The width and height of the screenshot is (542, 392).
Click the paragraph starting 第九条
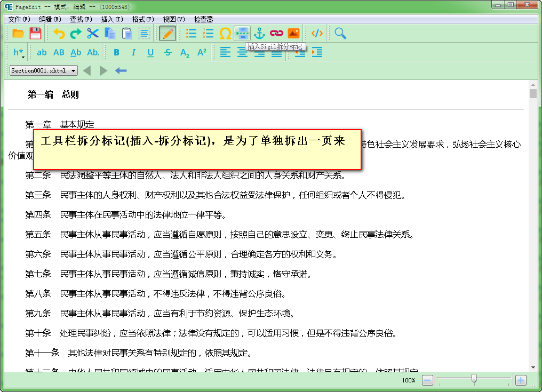160,313
